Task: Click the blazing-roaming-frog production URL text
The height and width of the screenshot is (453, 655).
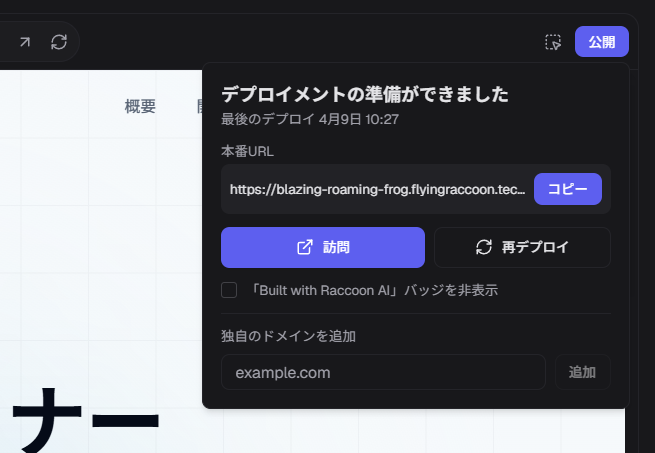Action: tap(377, 189)
